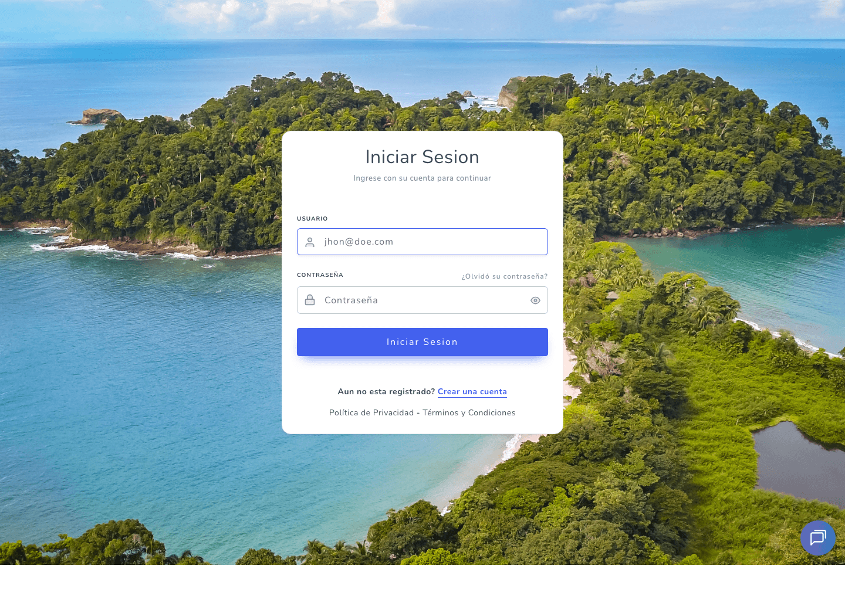Open the Términos y Condiciones link
Viewport: 845px width, 616px height.
click(469, 412)
